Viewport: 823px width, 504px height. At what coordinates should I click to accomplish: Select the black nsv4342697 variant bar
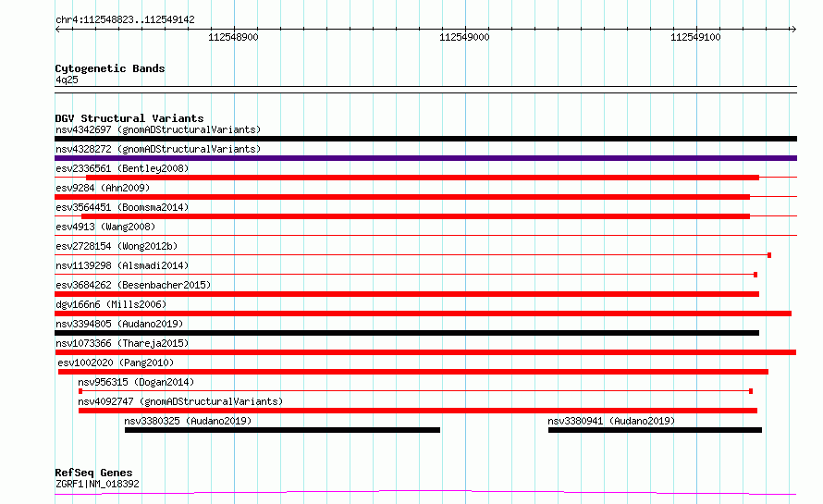425,139
